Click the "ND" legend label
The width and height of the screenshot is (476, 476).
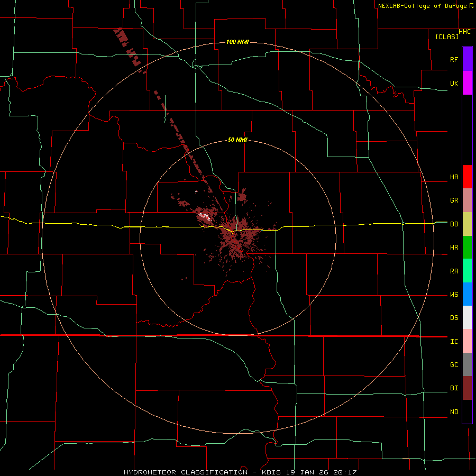(454, 412)
